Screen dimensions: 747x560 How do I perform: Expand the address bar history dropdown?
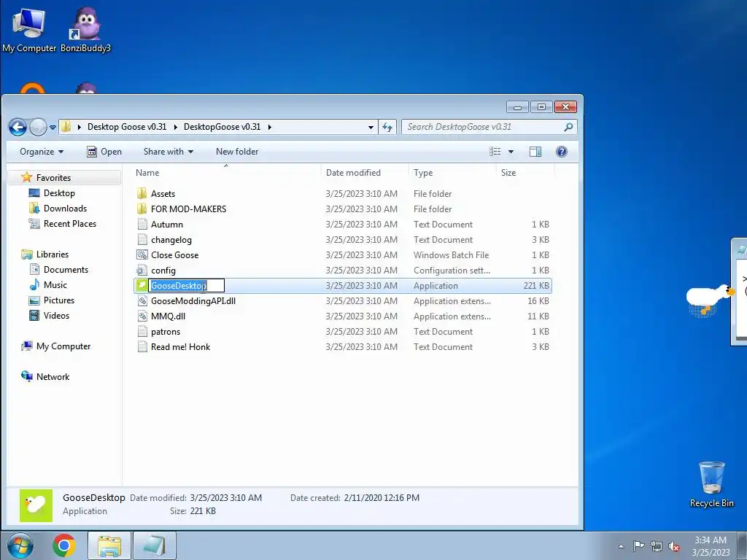371,127
